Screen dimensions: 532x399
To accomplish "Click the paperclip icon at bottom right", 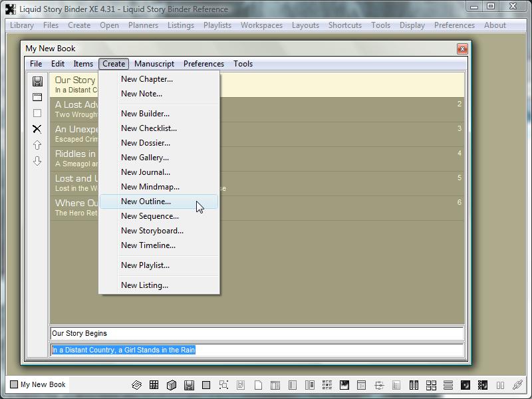I will point(517,385).
